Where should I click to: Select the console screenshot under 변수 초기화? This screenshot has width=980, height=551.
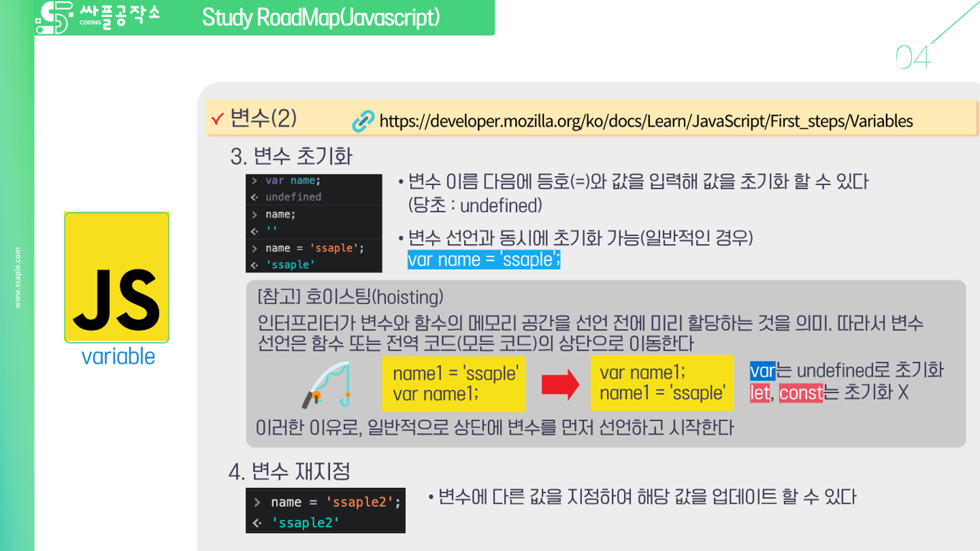tap(314, 222)
